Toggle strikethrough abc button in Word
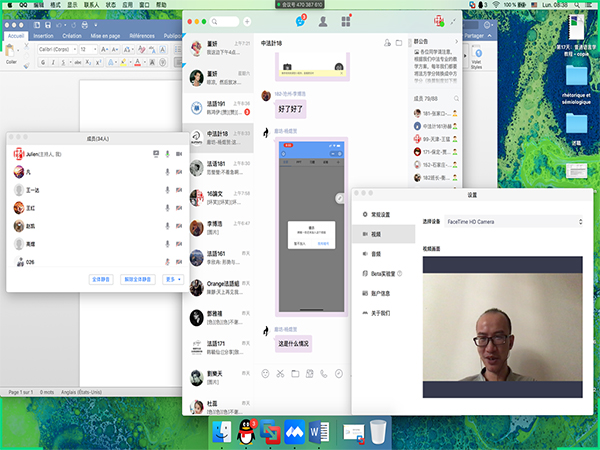 [x=78, y=62]
